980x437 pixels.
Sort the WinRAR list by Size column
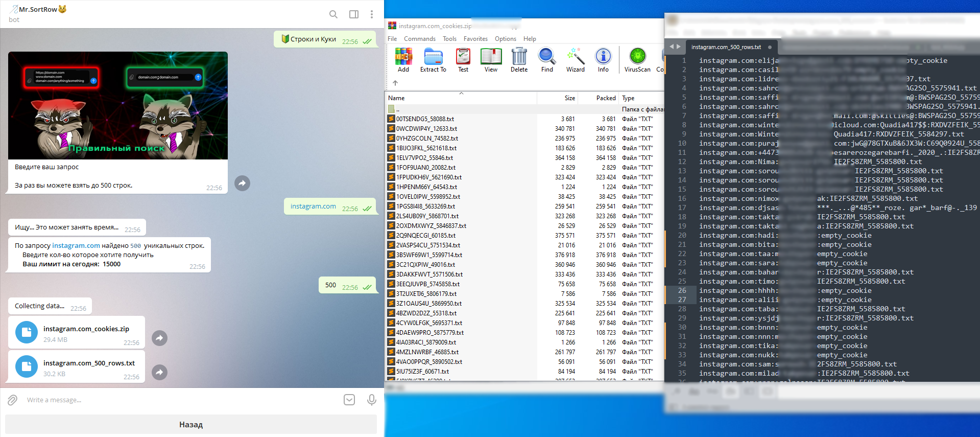pos(558,98)
